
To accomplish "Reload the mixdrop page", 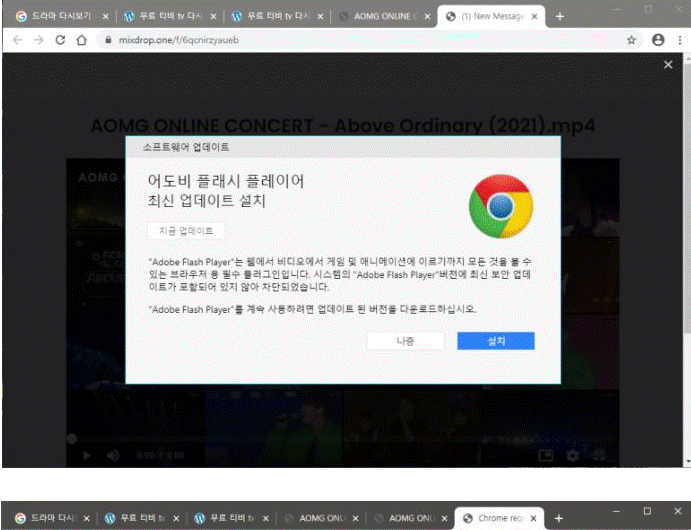I will pyautogui.click(x=60, y=40).
